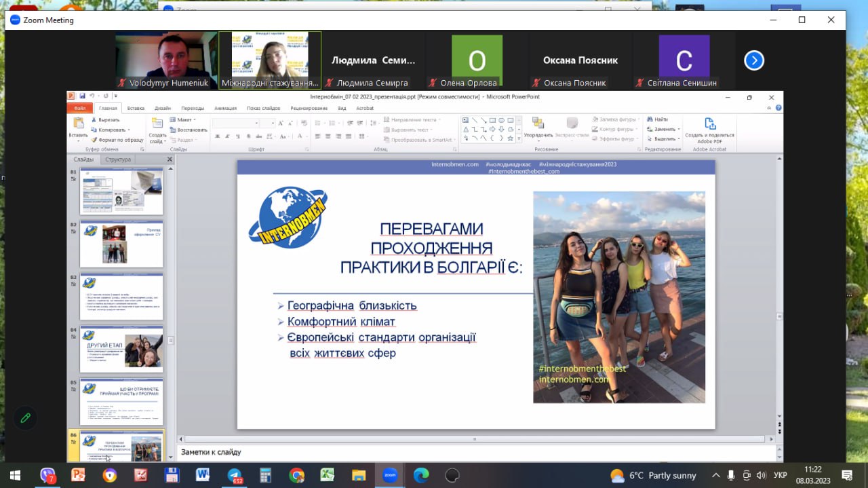The image size is (868, 488).
Task: Open Google Chrome from the taskbar
Action: point(296,475)
